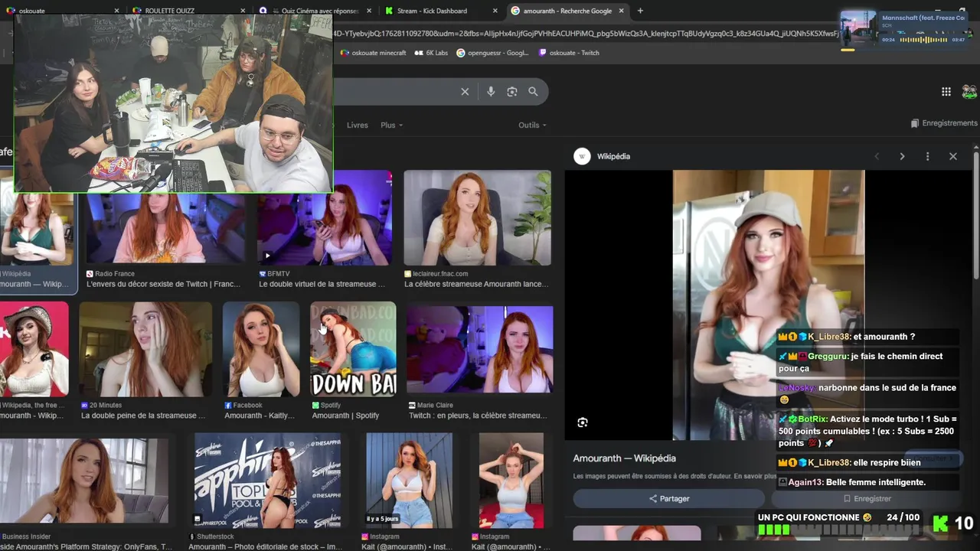The image size is (980, 551).
Task: Switch to the Quiz Cinéma avec réponses tab
Action: (x=314, y=11)
